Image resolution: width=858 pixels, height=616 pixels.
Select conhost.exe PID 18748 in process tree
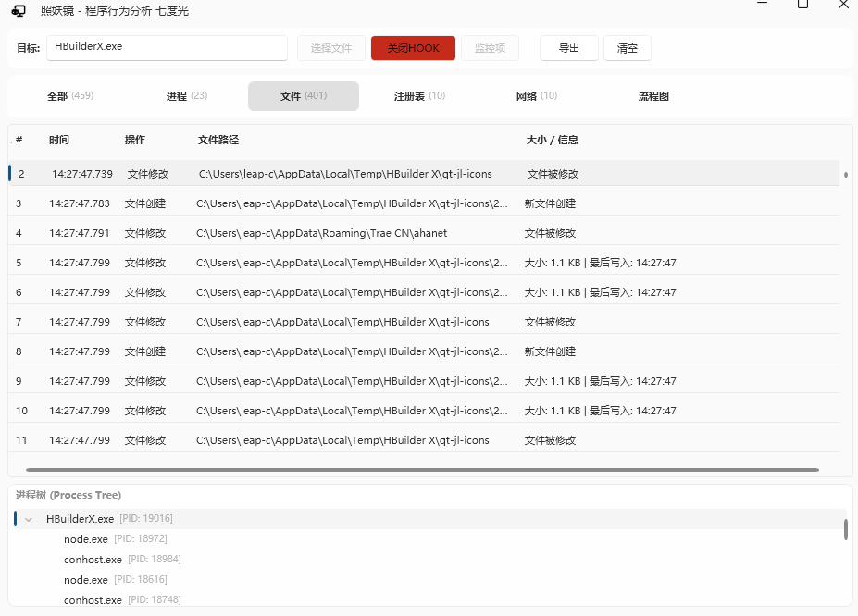pos(122,599)
